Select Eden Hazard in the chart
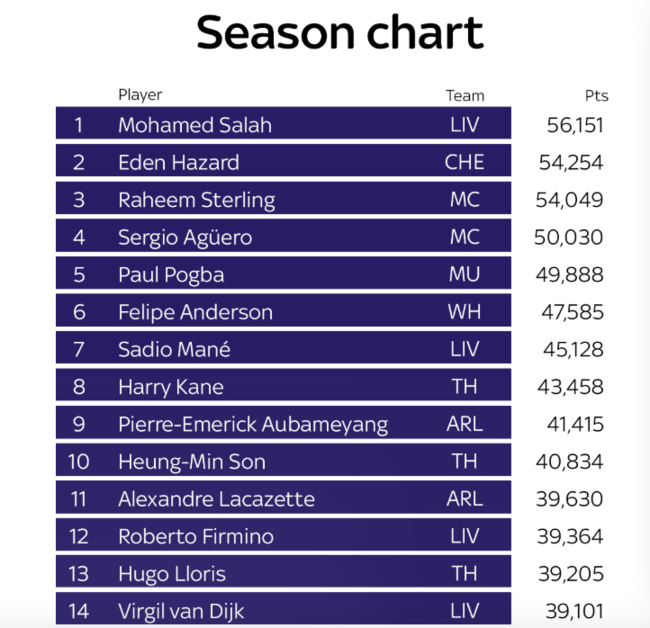This screenshot has height=628, width=650. coord(179,162)
